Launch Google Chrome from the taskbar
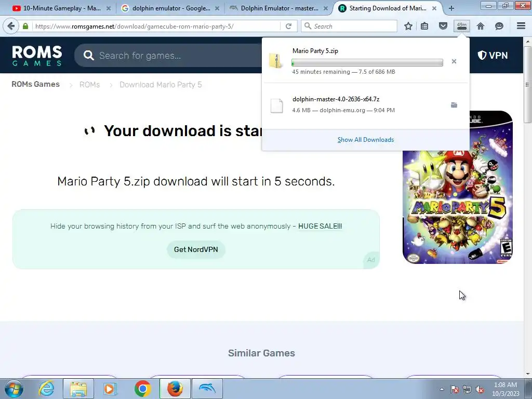Image resolution: width=532 pixels, height=399 pixels. click(142, 389)
